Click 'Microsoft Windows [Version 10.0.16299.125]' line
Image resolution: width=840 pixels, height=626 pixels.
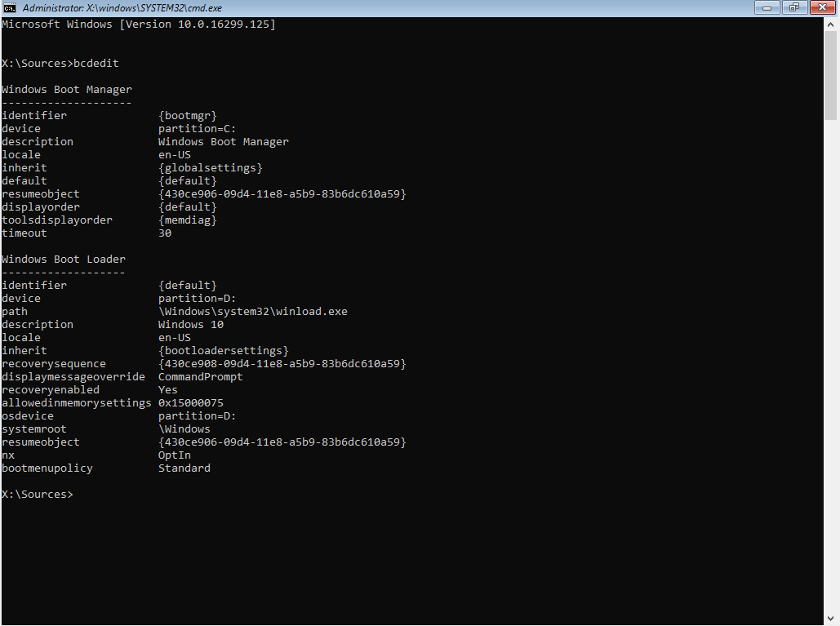[138, 24]
